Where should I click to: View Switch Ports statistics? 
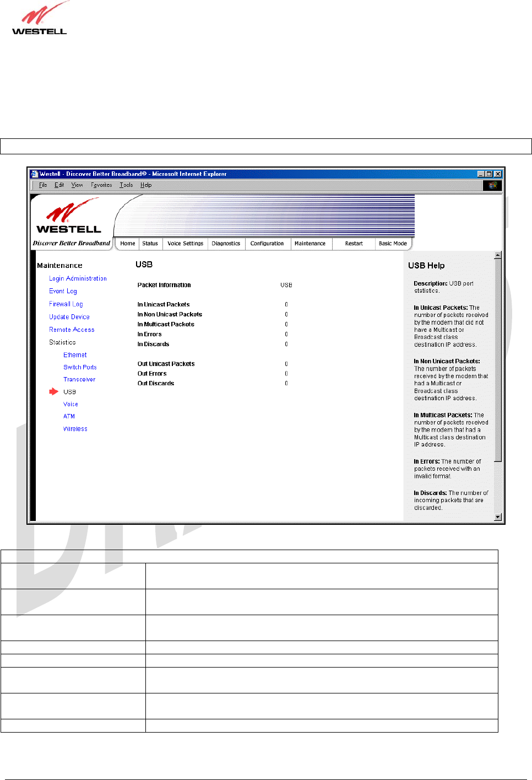coord(80,367)
